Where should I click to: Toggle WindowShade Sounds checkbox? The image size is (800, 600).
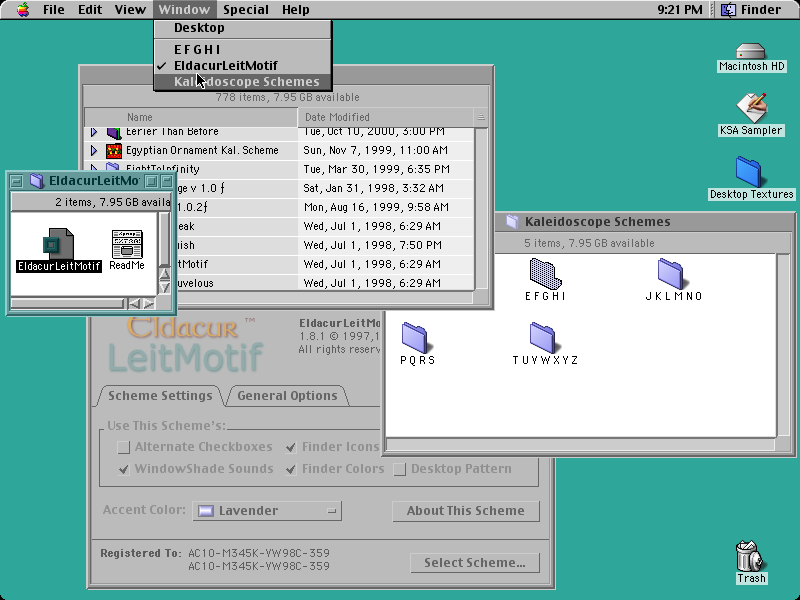click(x=123, y=469)
